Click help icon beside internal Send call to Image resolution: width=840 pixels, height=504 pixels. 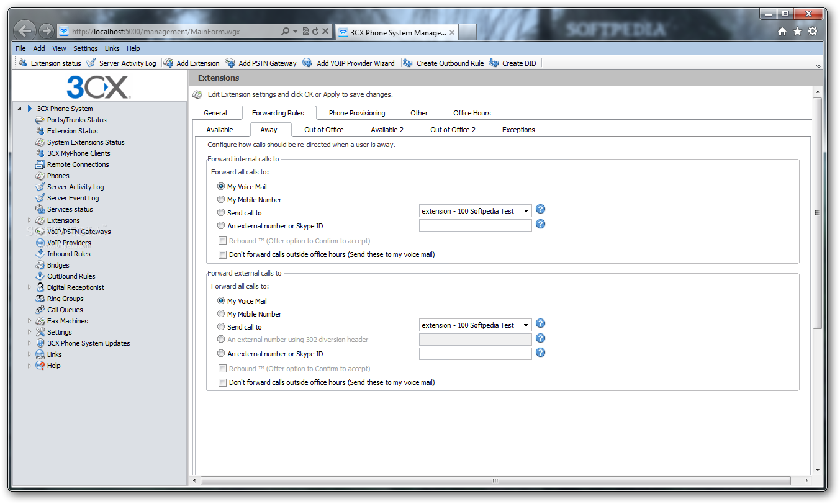(x=540, y=209)
